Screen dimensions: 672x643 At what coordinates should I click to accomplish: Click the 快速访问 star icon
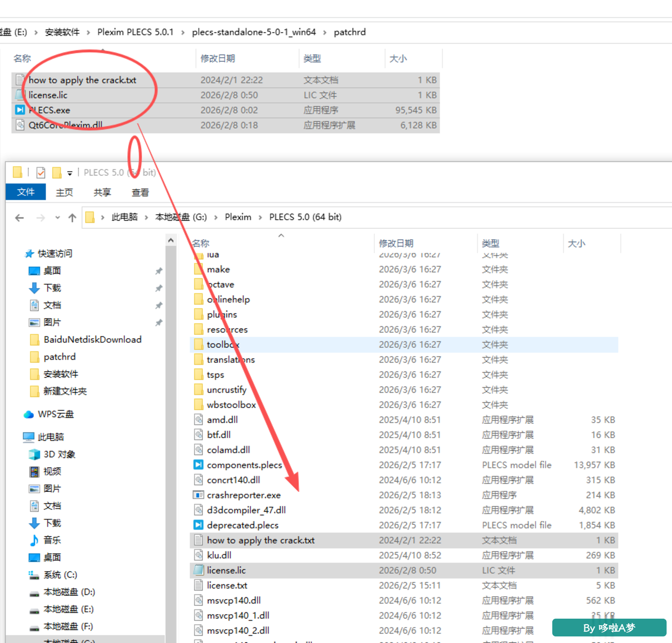(x=29, y=254)
